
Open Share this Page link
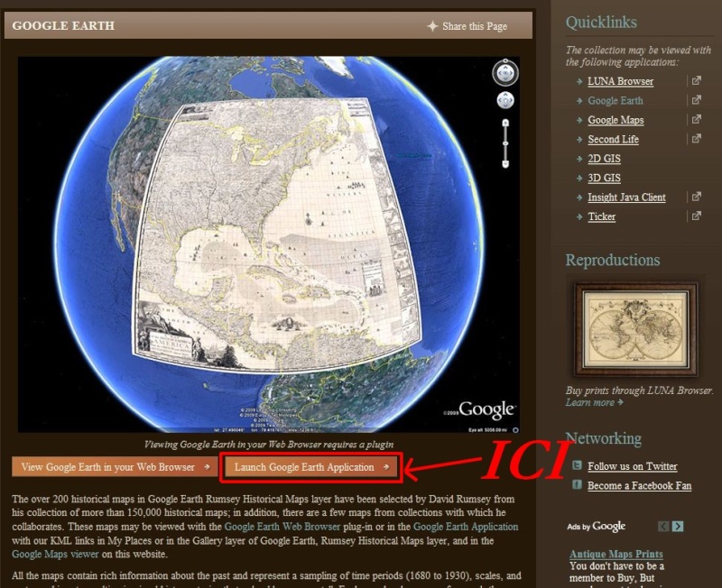tap(475, 26)
